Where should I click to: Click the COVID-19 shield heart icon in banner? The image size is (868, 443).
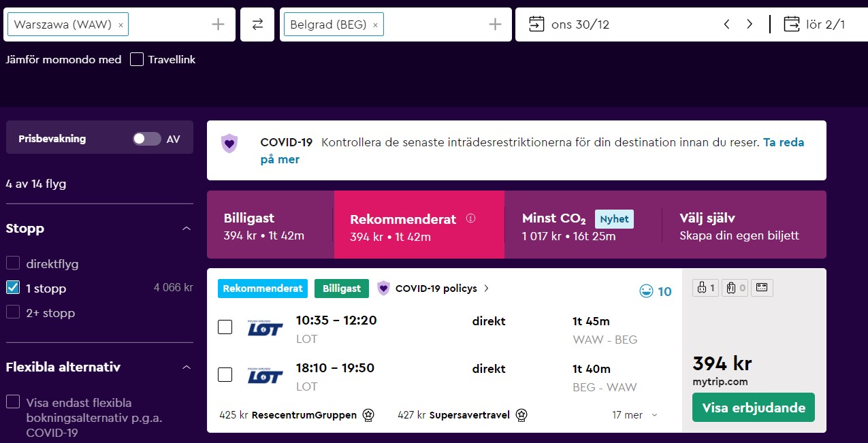[230, 143]
